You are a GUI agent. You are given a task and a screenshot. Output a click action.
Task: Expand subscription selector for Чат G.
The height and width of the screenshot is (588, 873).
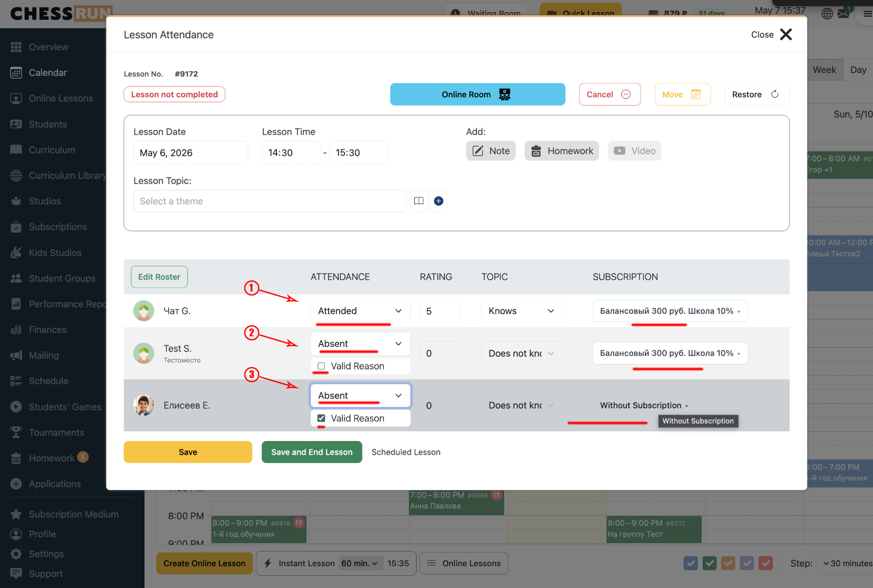point(670,311)
